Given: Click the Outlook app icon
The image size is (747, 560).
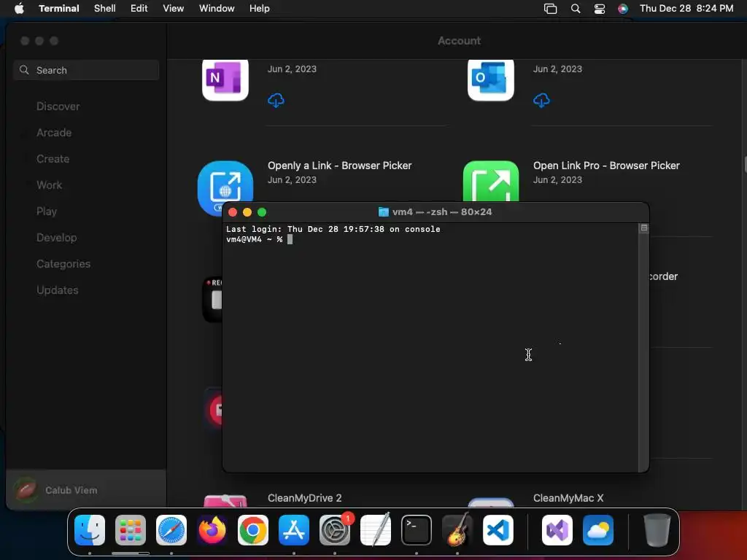Looking at the screenshot, I should pyautogui.click(x=491, y=80).
